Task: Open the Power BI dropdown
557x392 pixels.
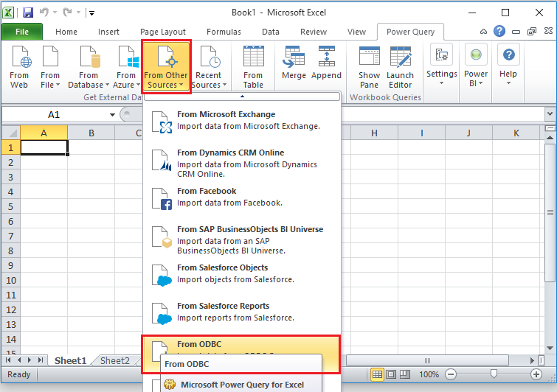Action: pos(476,64)
